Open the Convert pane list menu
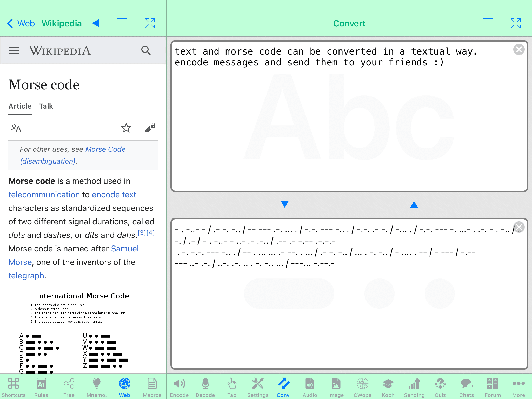This screenshot has height=399, width=532. click(488, 23)
